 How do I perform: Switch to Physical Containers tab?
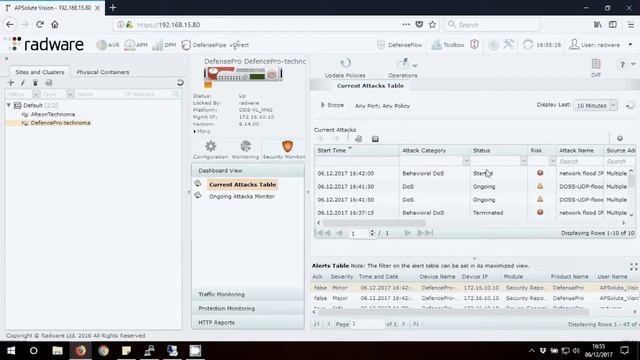point(103,72)
